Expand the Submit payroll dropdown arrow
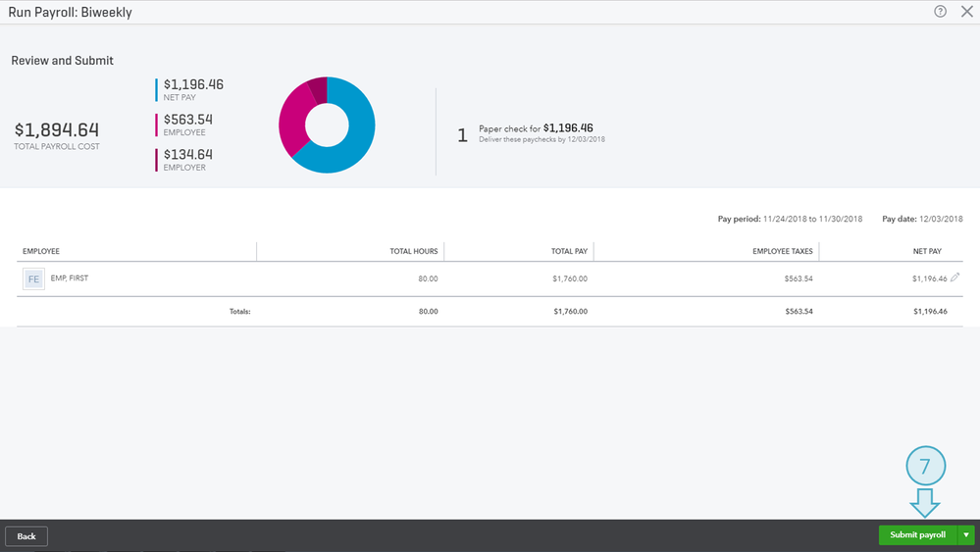Viewport: 980px width, 552px height. pos(966,535)
